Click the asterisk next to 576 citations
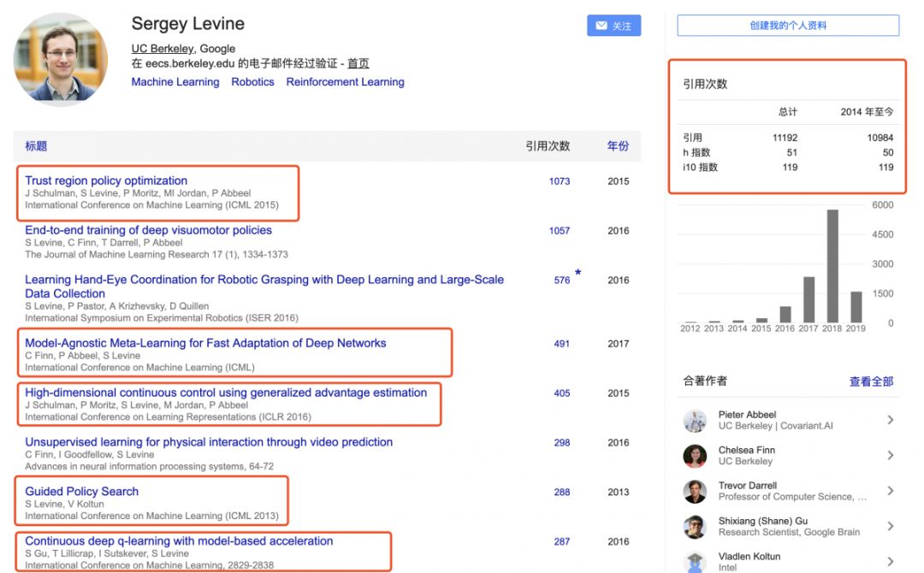Image resolution: width=924 pixels, height=573 pixels. 578,273
